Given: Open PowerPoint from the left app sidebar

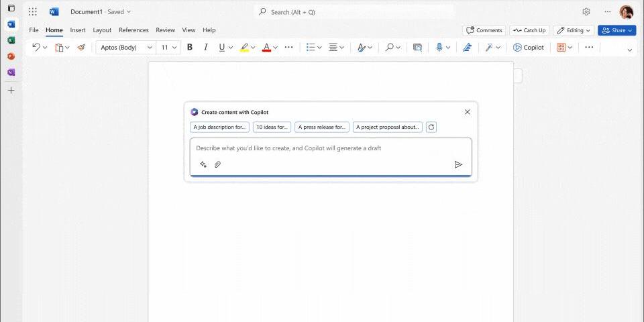Looking at the screenshot, I should pyautogui.click(x=11, y=56).
